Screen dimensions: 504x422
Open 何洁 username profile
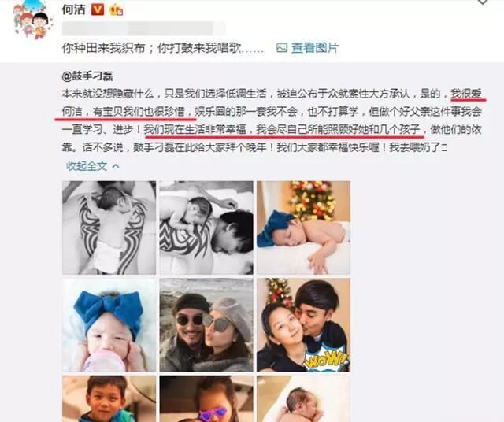[x=73, y=9]
